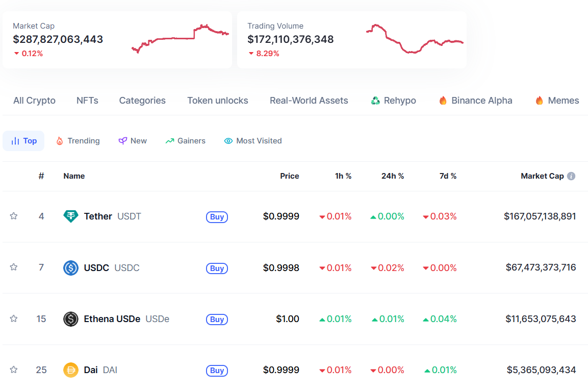Click the Most Visited eye icon
The image size is (588, 392).
point(228,141)
